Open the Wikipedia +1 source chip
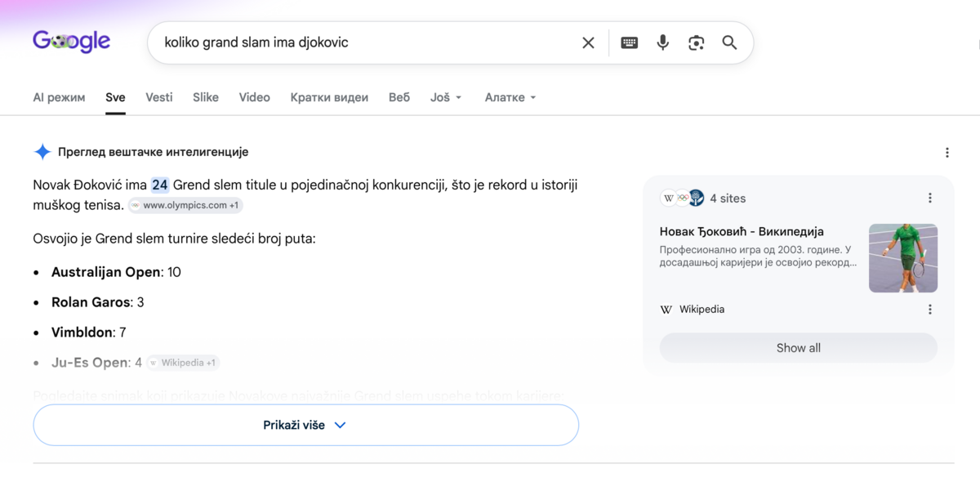Image resolution: width=980 pixels, height=482 pixels. (183, 363)
